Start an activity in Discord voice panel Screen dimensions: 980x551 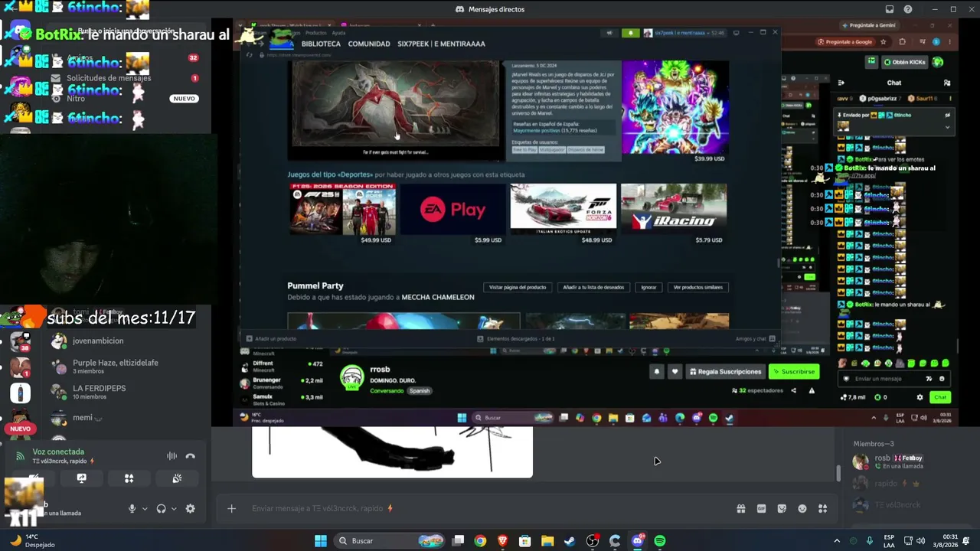point(129,478)
